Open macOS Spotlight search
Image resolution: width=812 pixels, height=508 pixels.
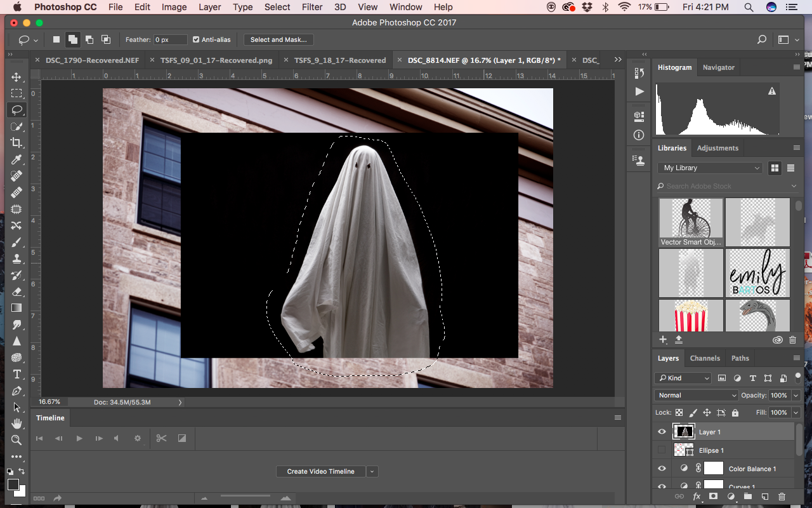pos(749,7)
